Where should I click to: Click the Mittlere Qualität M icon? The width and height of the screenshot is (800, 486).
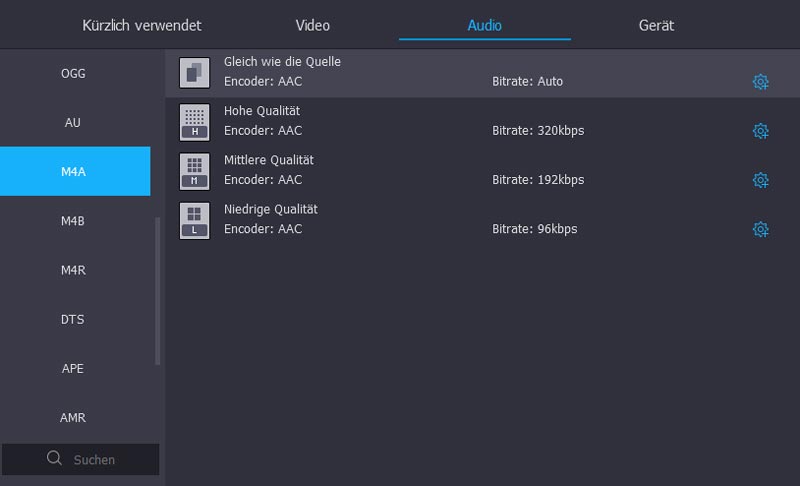[194, 170]
